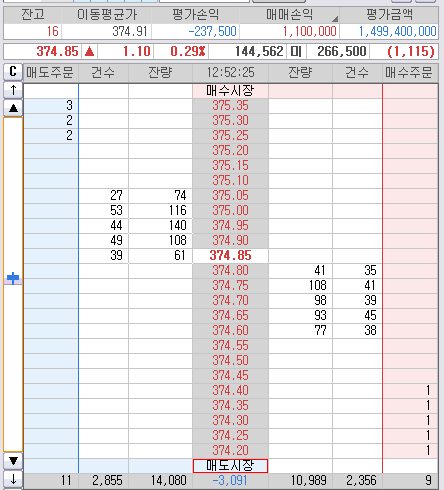Select price 374.65 row
The height and width of the screenshot is (490, 444).
(x=230, y=315)
